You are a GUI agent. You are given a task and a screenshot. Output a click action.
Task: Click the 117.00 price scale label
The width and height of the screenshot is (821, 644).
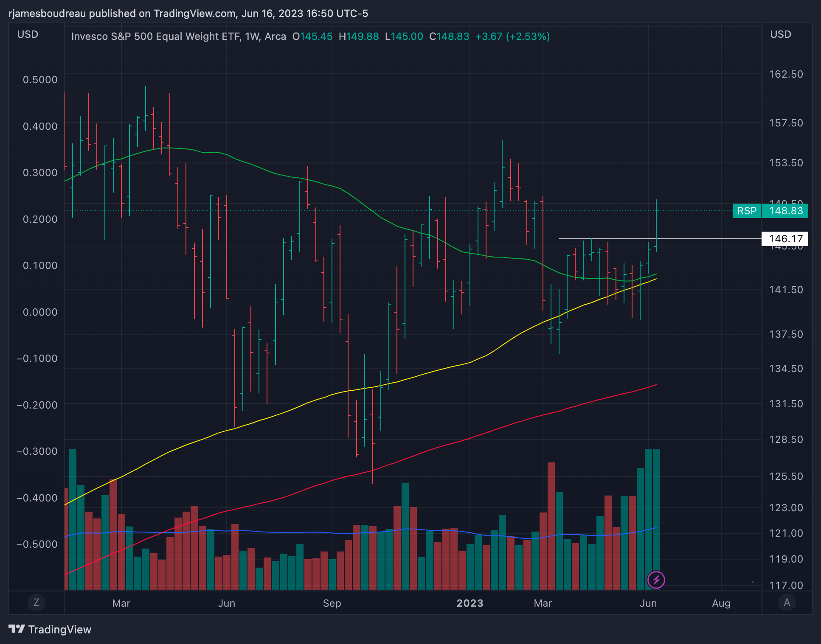pyautogui.click(x=786, y=585)
